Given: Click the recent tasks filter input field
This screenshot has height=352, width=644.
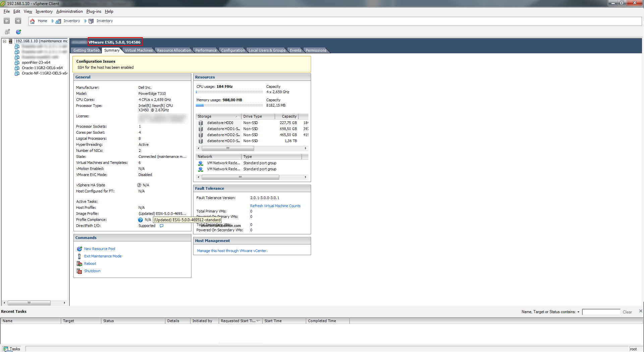Looking at the screenshot, I should tap(601, 312).
